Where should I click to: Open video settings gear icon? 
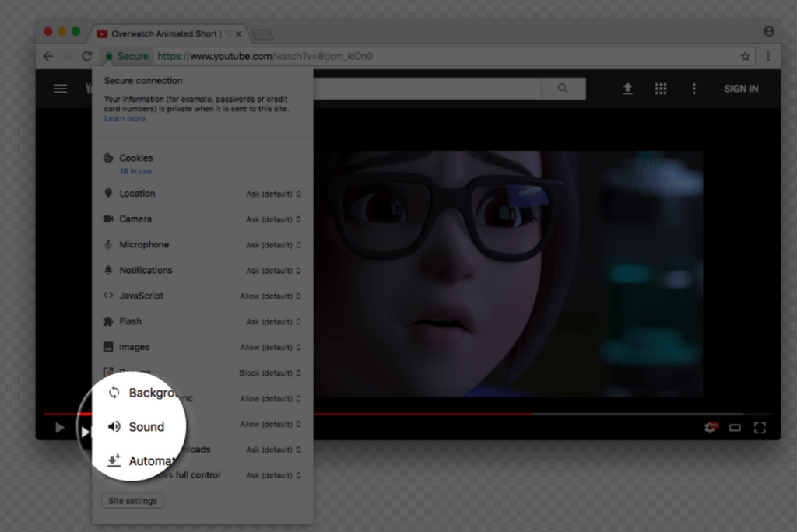click(710, 427)
